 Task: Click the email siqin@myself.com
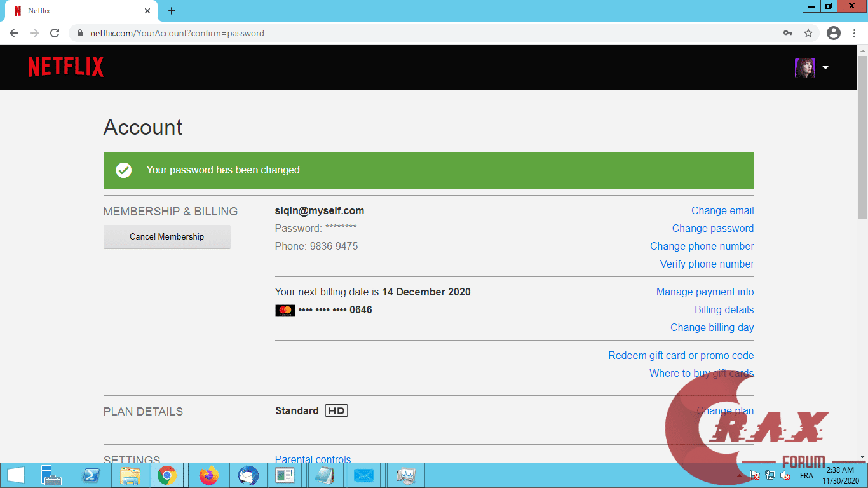tap(320, 211)
